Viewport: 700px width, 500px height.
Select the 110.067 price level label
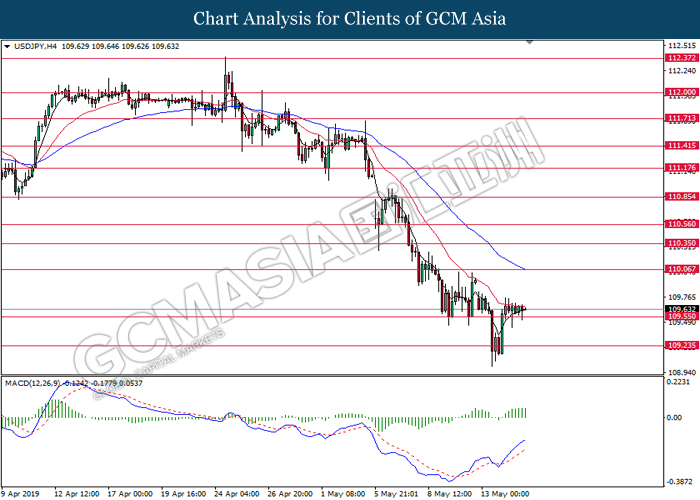coord(681,269)
